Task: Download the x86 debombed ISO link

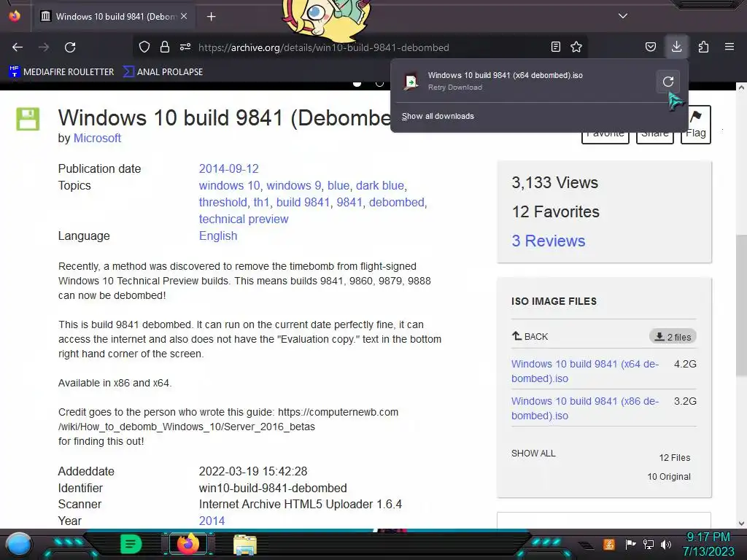Action: coord(585,408)
